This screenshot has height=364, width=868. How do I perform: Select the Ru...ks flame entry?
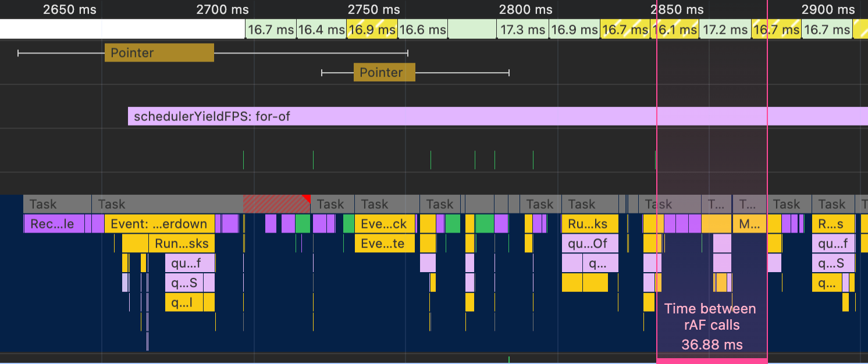click(590, 224)
